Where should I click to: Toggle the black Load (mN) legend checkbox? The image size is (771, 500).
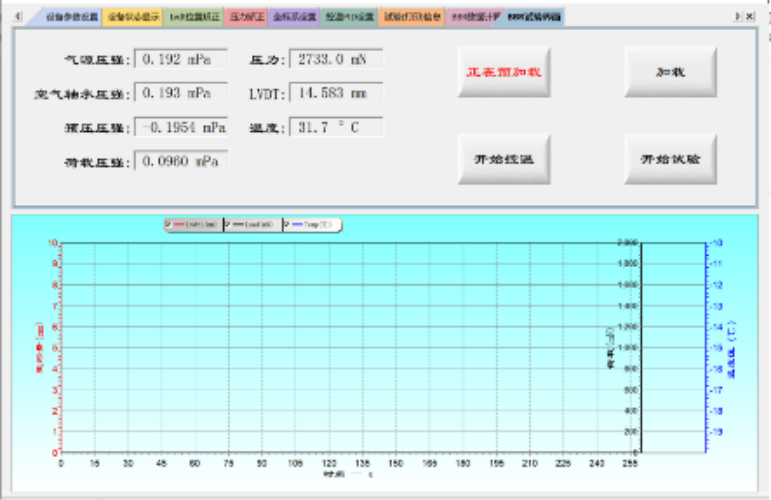[x=228, y=225]
